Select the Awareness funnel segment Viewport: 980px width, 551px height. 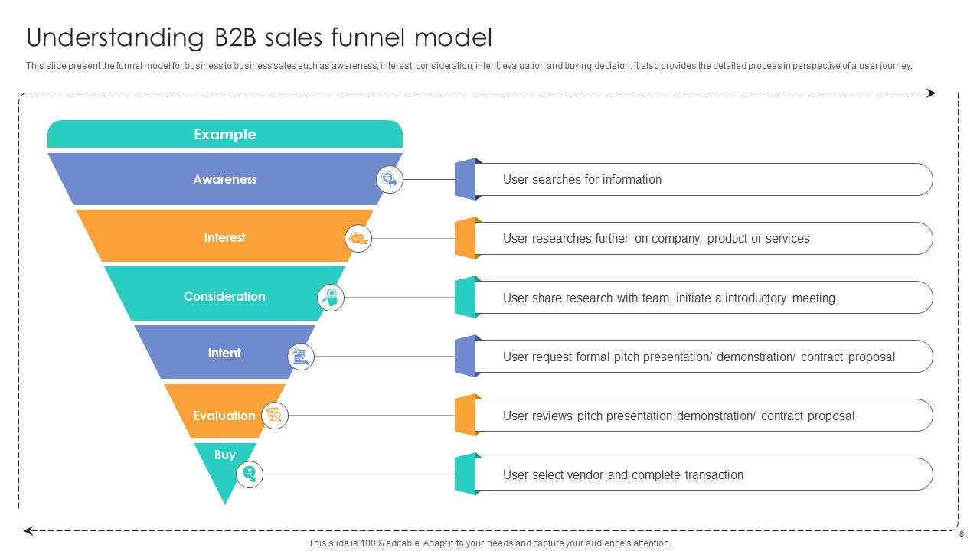224,179
